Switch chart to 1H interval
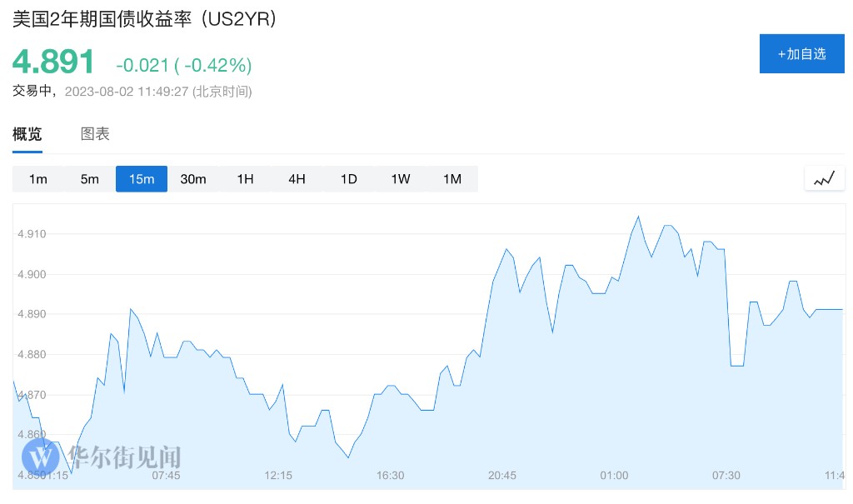The width and height of the screenshot is (853, 504). 245,179
